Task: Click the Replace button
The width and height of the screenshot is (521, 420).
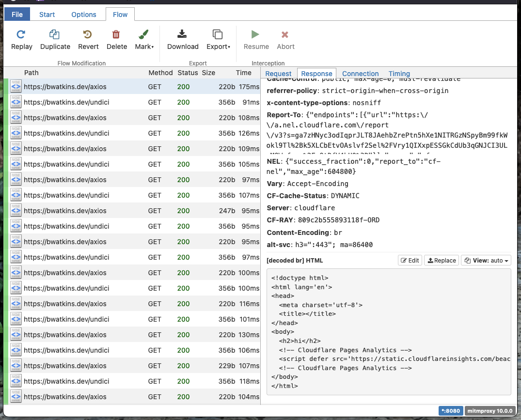Action: [441, 260]
